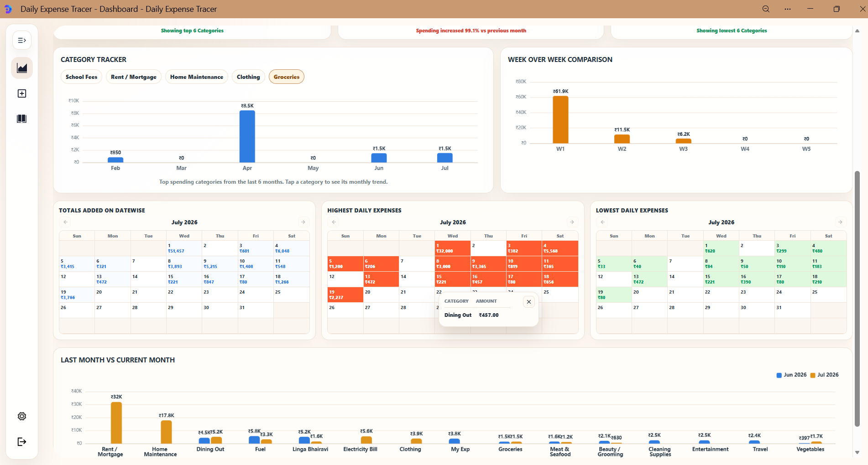Click July 16 cell showing ₹390 in Lowest
Screen dimensions: 868x465
[757, 279]
